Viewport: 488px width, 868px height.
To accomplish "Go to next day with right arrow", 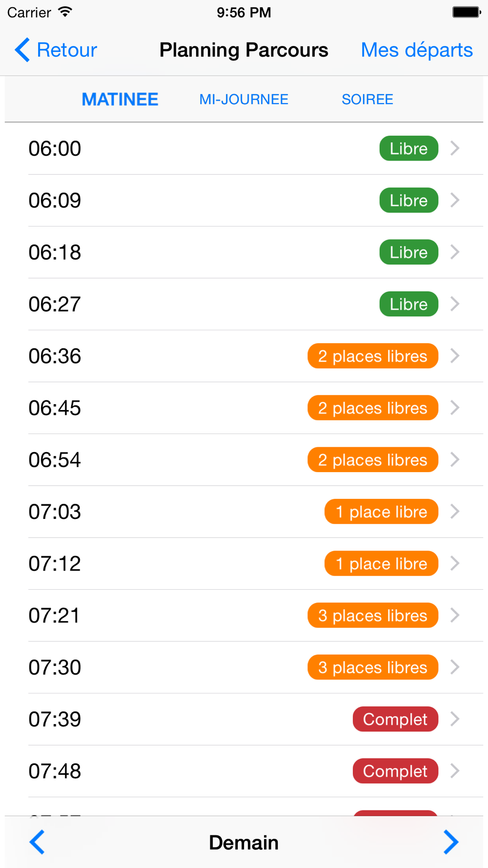I will pos(450,842).
